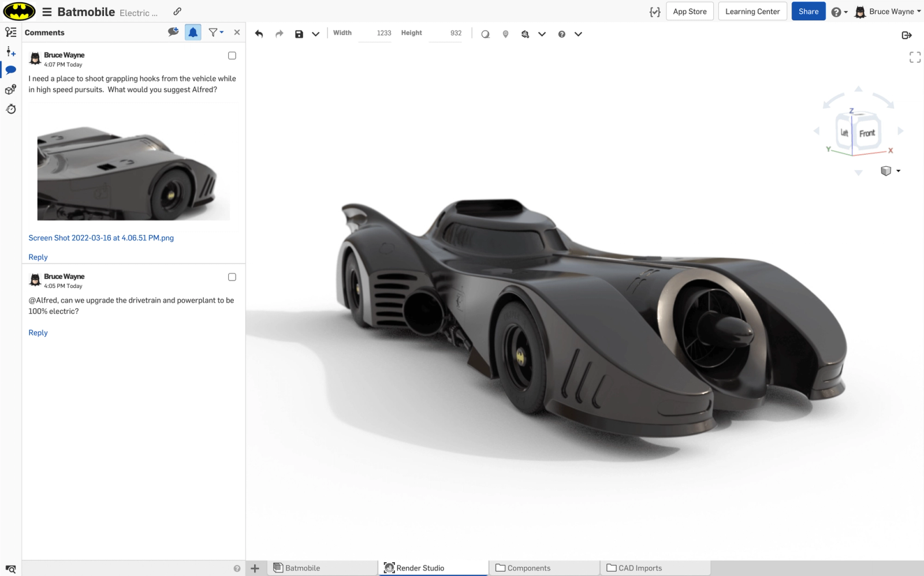Toggle the comment notifications bell
This screenshot has height=576, width=924.
click(x=193, y=32)
